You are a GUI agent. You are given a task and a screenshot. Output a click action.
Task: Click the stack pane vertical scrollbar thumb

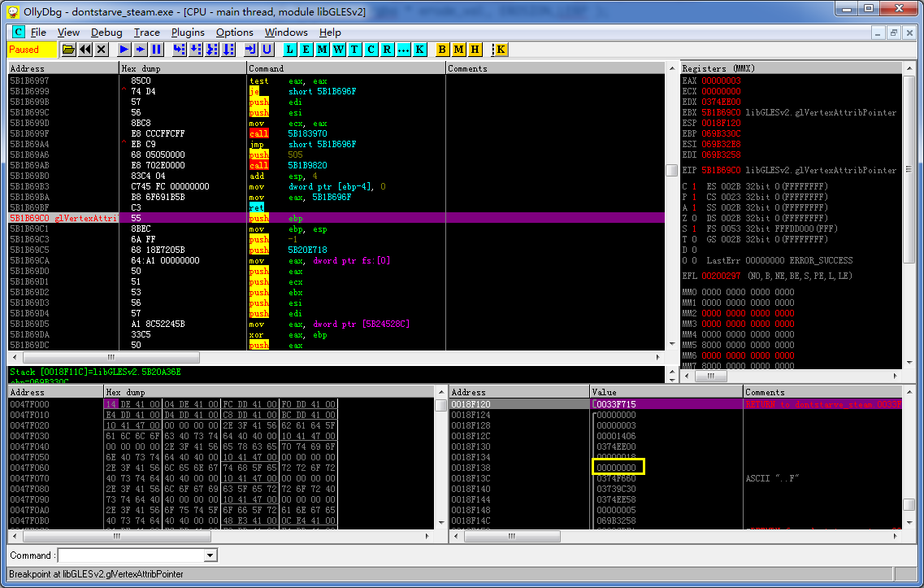pos(909,505)
